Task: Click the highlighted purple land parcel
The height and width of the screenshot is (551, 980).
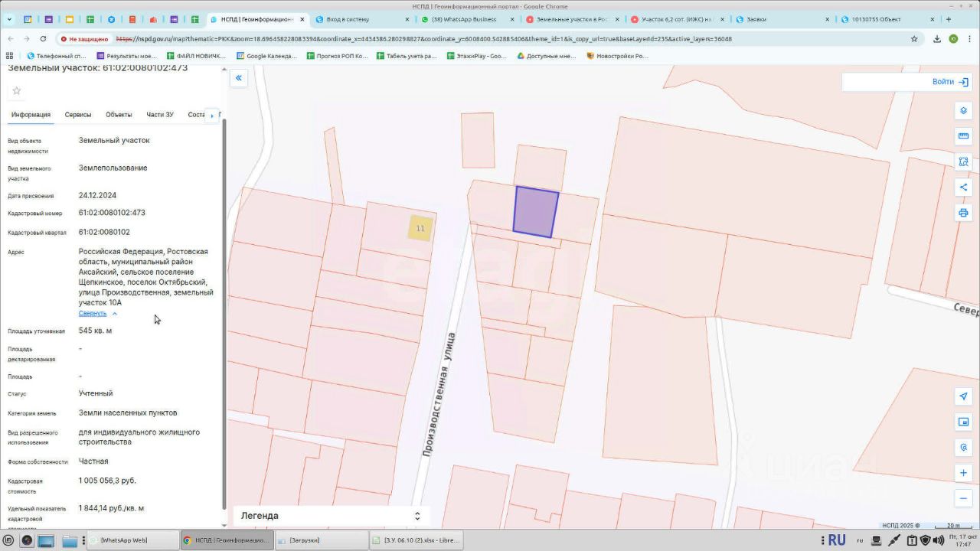Action: coord(535,212)
